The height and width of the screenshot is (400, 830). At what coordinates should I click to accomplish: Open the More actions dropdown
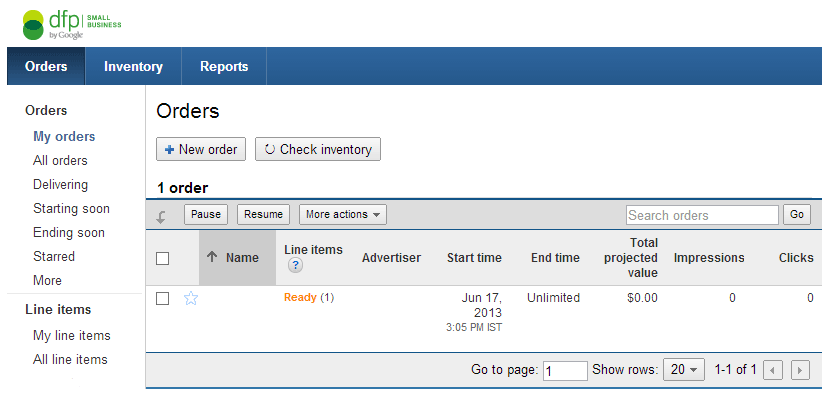click(342, 214)
